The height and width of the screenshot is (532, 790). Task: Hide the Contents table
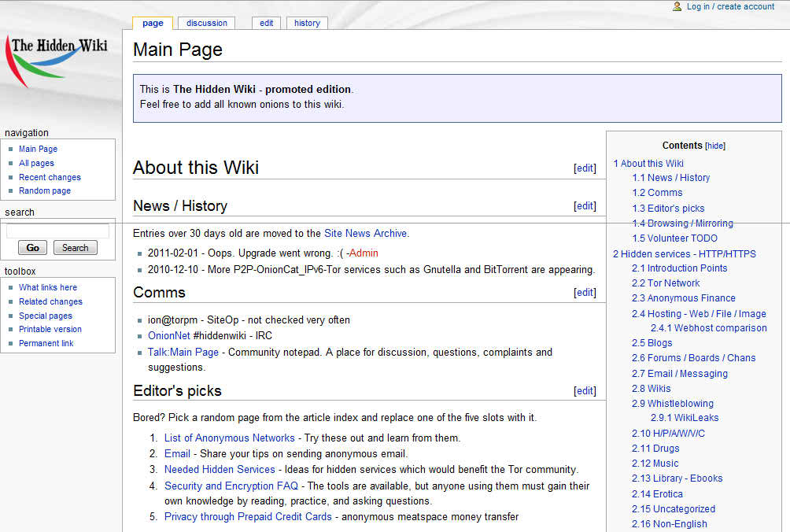[715, 146]
